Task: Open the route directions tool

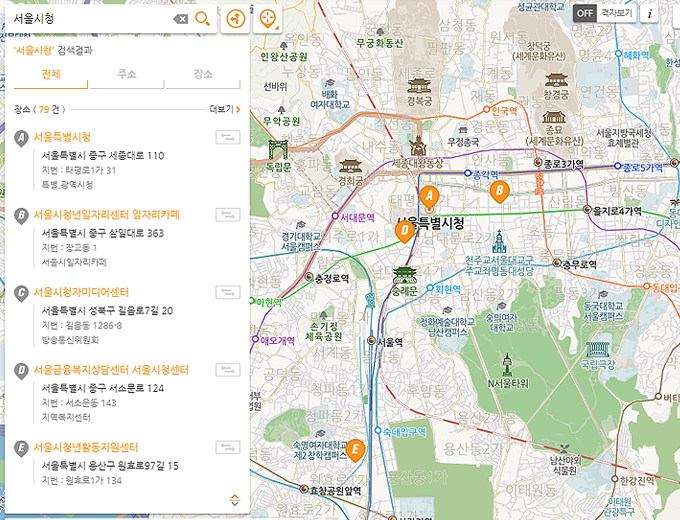Action: [235, 19]
